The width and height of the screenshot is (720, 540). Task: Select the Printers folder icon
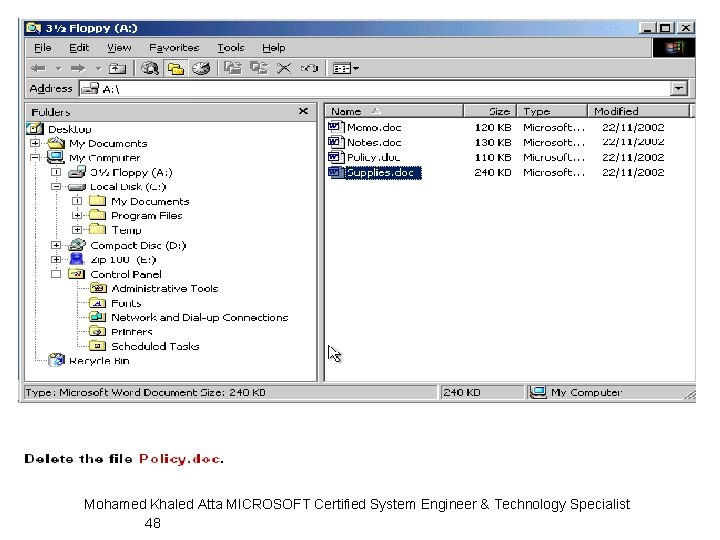(97, 332)
